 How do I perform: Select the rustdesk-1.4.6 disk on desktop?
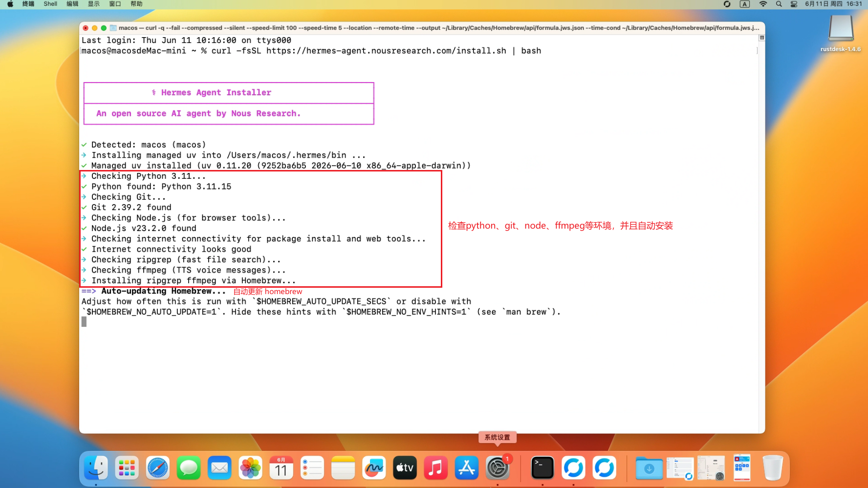point(841,33)
